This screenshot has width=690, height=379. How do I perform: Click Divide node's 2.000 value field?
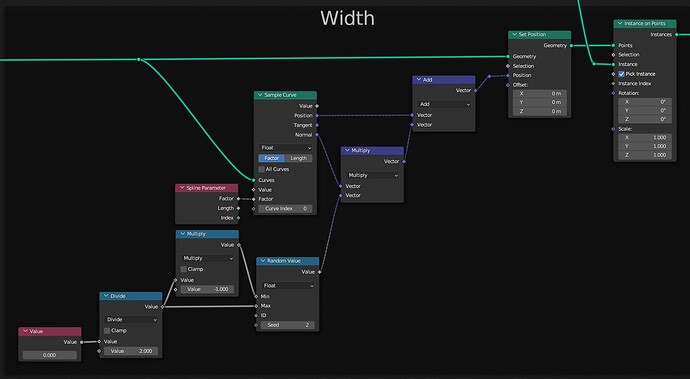[131, 351]
